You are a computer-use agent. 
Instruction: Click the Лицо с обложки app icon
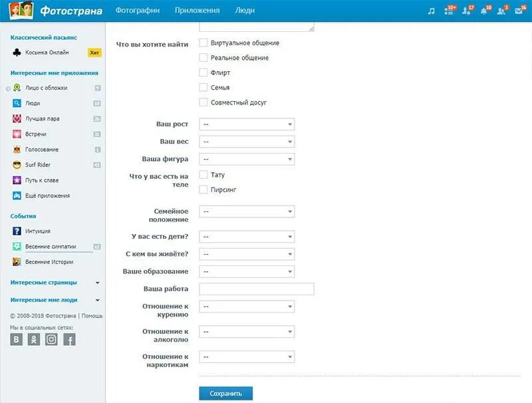[x=17, y=88]
